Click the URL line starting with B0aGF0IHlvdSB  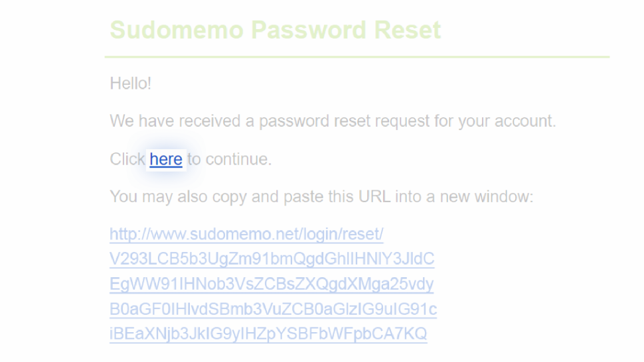pos(273,309)
